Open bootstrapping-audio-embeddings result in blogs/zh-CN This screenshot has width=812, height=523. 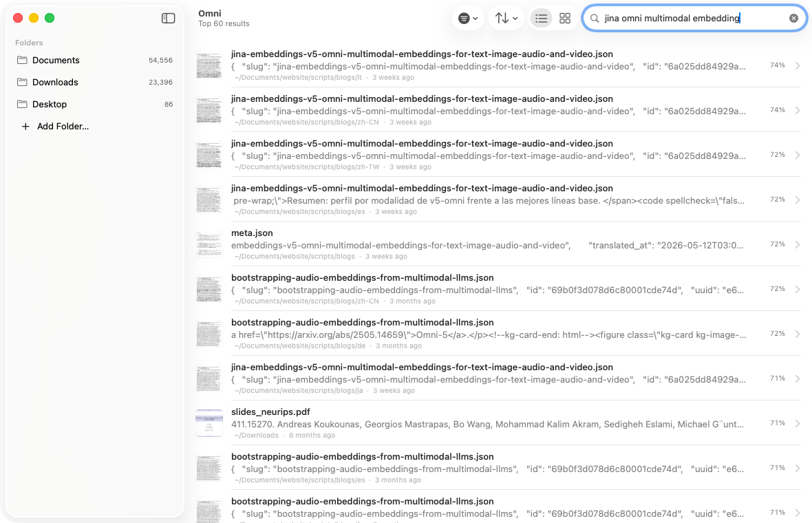click(498, 289)
